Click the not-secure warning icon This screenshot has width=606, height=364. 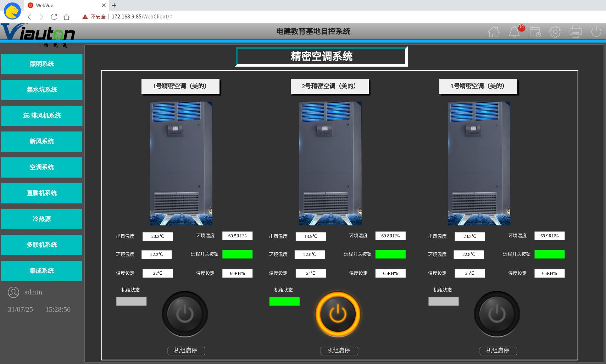pyautogui.click(x=85, y=17)
